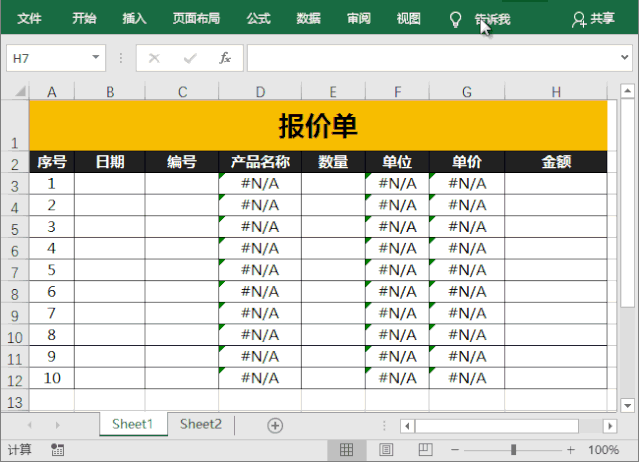The image size is (639, 462).
Task: Click the 100% zoom level
Action: pos(603,450)
